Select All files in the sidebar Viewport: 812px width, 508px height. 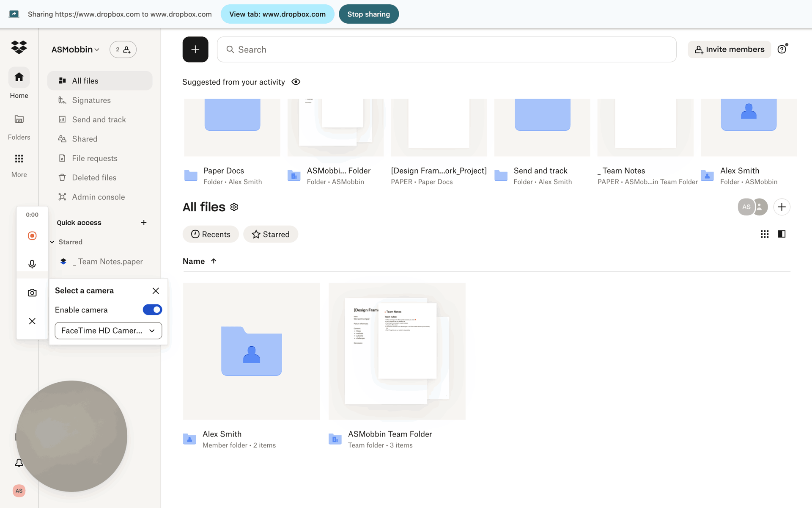point(100,81)
